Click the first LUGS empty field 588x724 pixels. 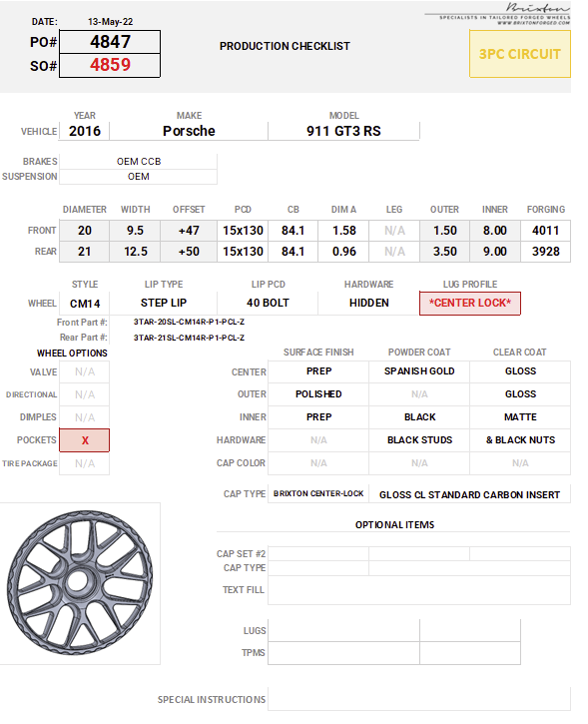(x=343, y=631)
